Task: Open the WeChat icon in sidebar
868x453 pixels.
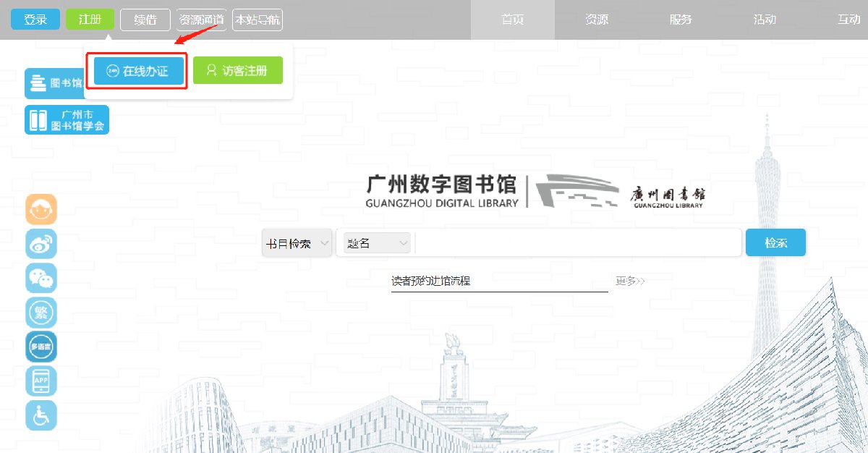Action: [41, 278]
